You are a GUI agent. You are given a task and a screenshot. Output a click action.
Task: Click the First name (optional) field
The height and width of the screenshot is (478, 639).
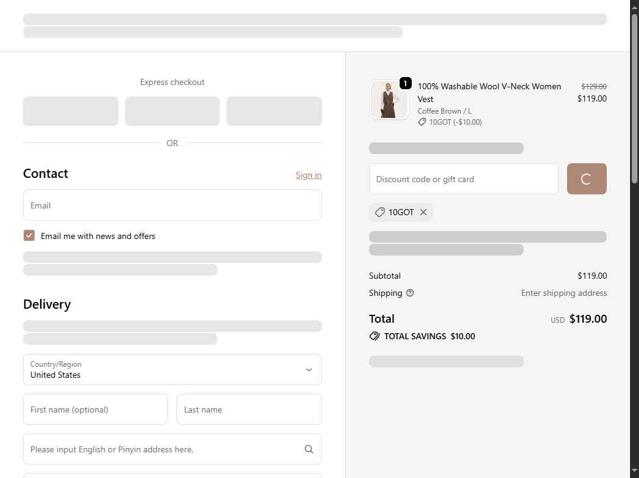pyautogui.click(x=95, y=409)
